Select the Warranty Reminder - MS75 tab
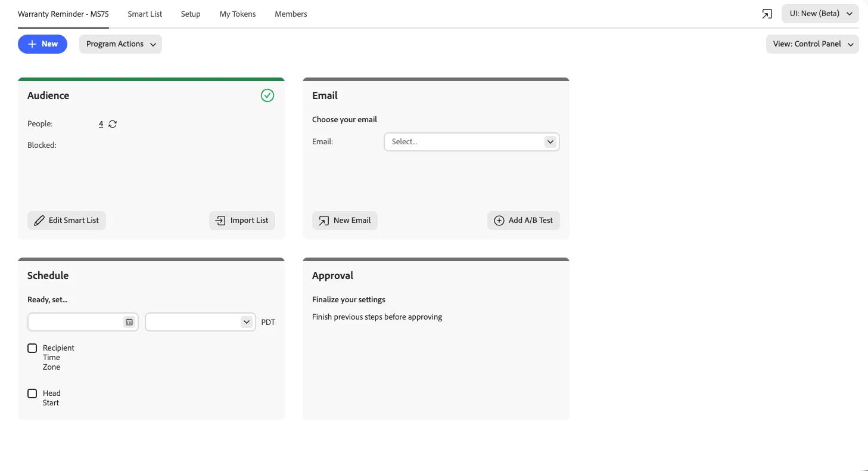Image resolution: width=868 pixels, height=471 pixels. click(x=63, y=14)
